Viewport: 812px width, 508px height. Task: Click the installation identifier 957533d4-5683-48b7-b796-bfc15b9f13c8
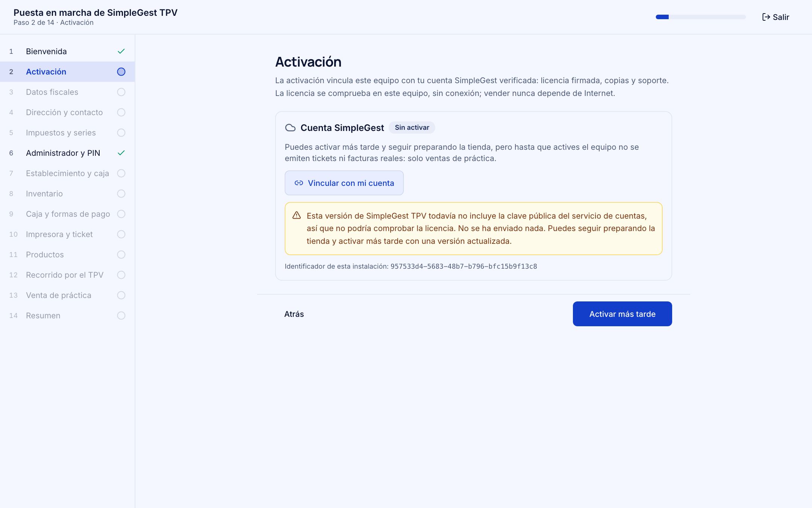point(464,266)
